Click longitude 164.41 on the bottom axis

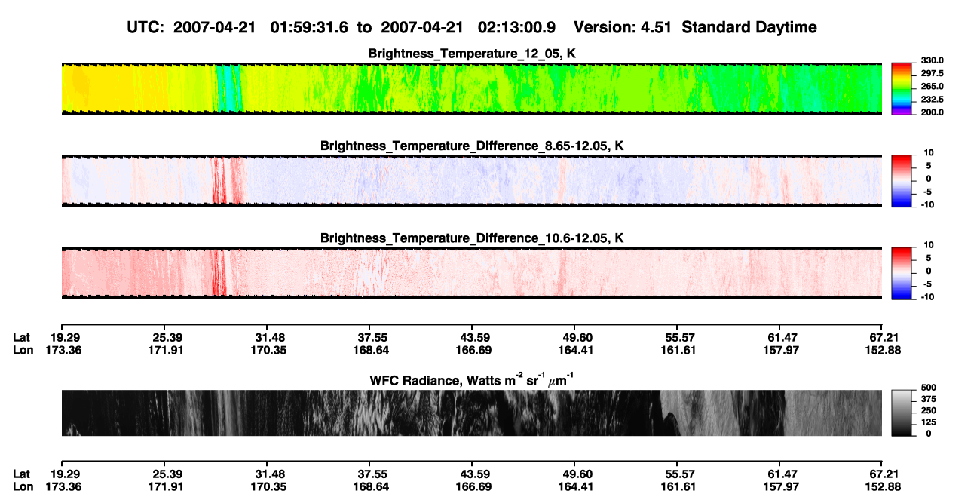[x=577, y=487]
